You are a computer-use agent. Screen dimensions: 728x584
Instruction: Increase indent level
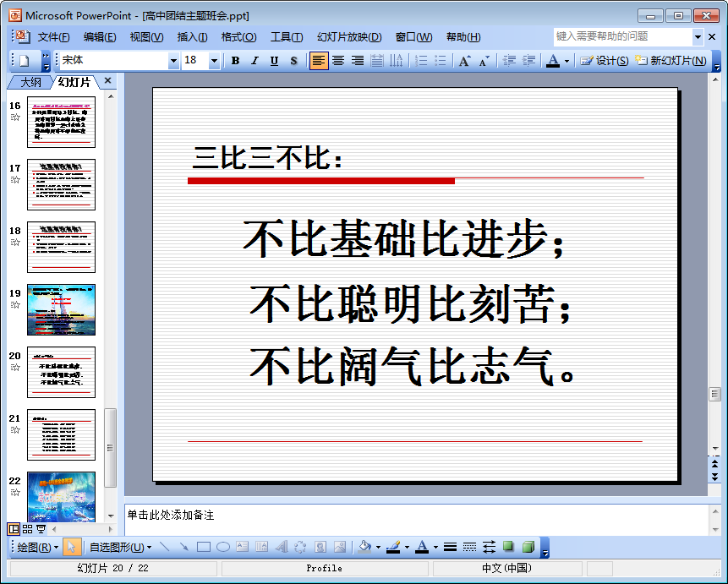pos(528,61)
